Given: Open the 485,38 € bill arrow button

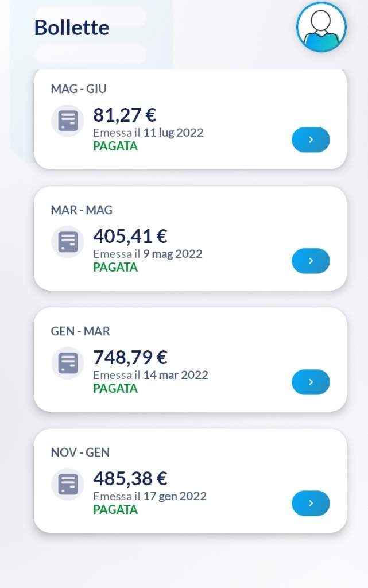Looking at the screenshot, I should click(311, 503).
